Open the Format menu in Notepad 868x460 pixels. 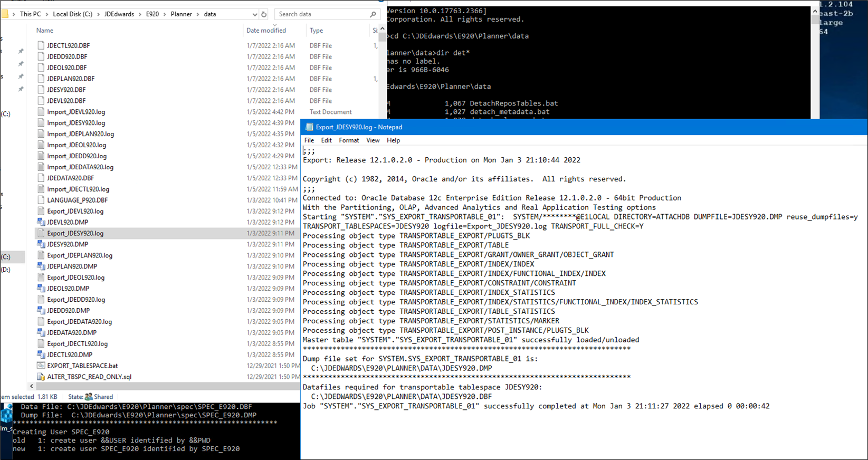click(349, 140)
